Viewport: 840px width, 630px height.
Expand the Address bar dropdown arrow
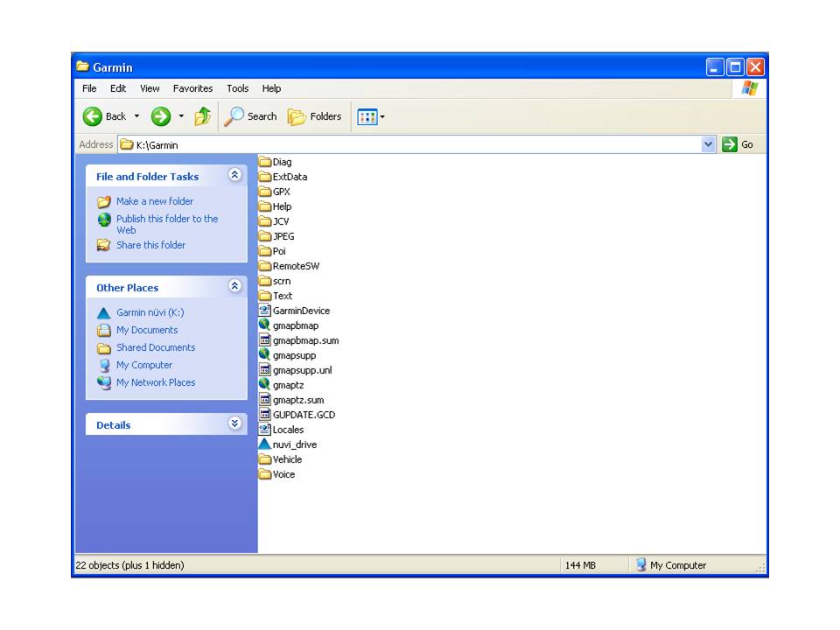click(709, 144)
